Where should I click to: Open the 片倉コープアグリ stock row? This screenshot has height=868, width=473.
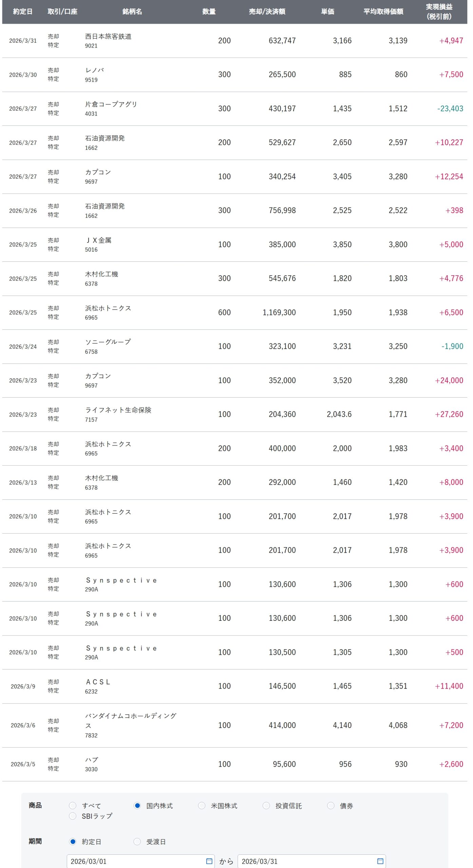(x=111, y=104)
